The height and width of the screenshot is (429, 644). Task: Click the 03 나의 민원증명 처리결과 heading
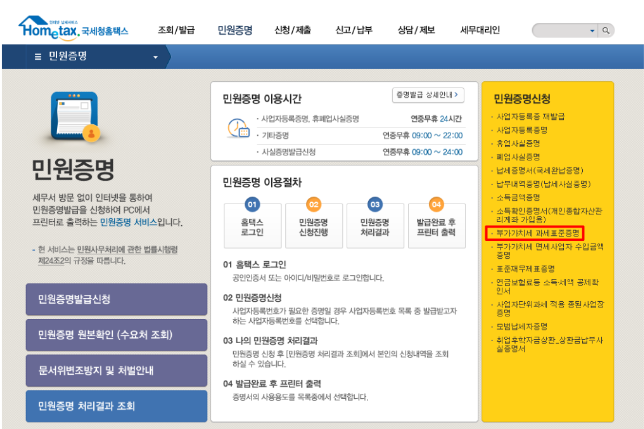[x=270, y=341]
